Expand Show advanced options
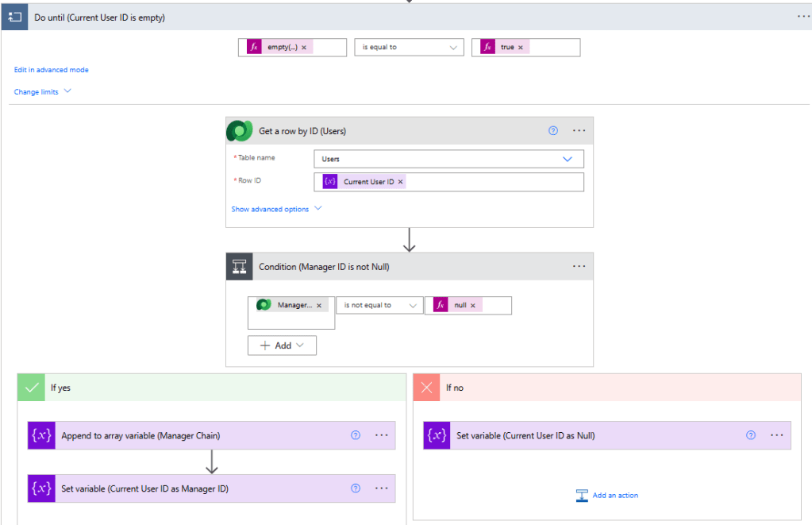The image size is (812, 525). tap(276, 210)
